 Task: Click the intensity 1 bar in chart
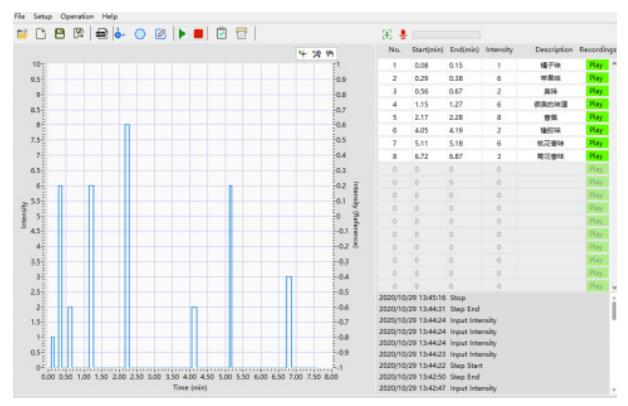coord(52,352)
